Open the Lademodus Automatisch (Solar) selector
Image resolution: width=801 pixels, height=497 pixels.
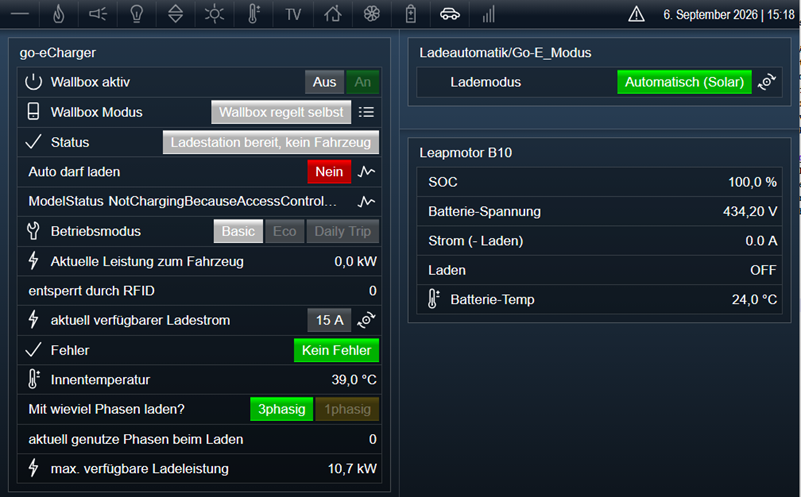(x=685, y=82)
